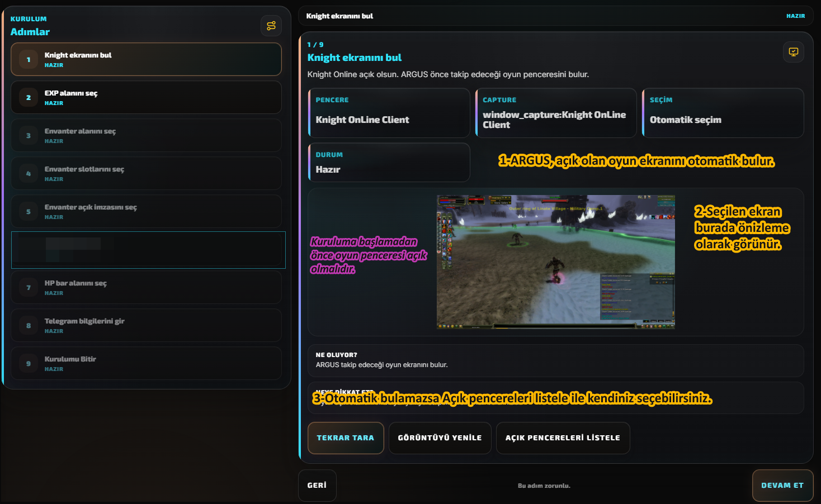This screenshot has width=821, height=504.
Task: Click the SEÇİM Otomatik seçim card
Action: [723, 113]
